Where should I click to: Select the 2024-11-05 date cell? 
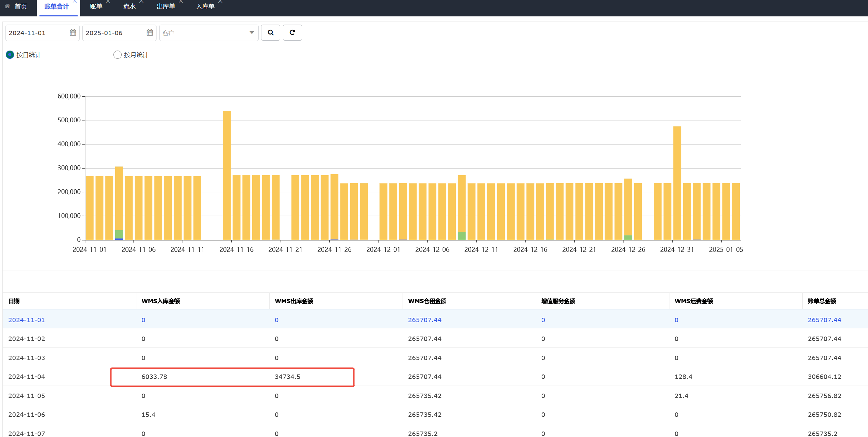(27, 396)
